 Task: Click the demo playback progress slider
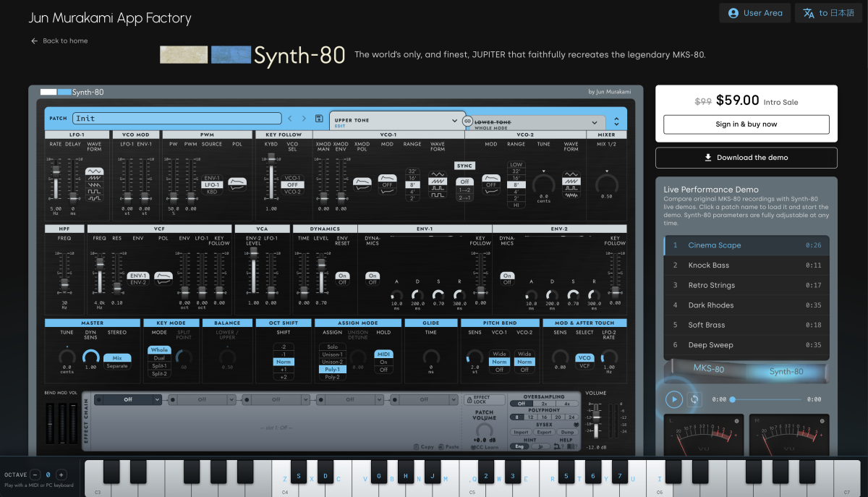pos(765,399)
